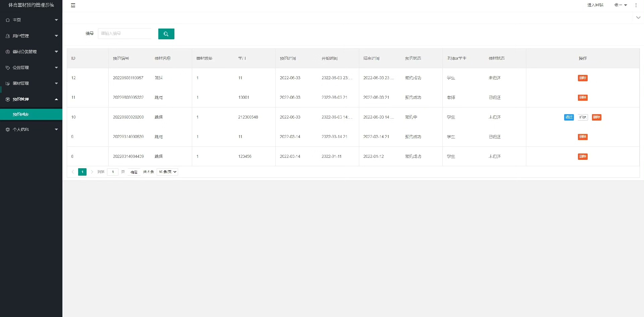
Task: Select page 1 in pagination
Action: (82, 172)
